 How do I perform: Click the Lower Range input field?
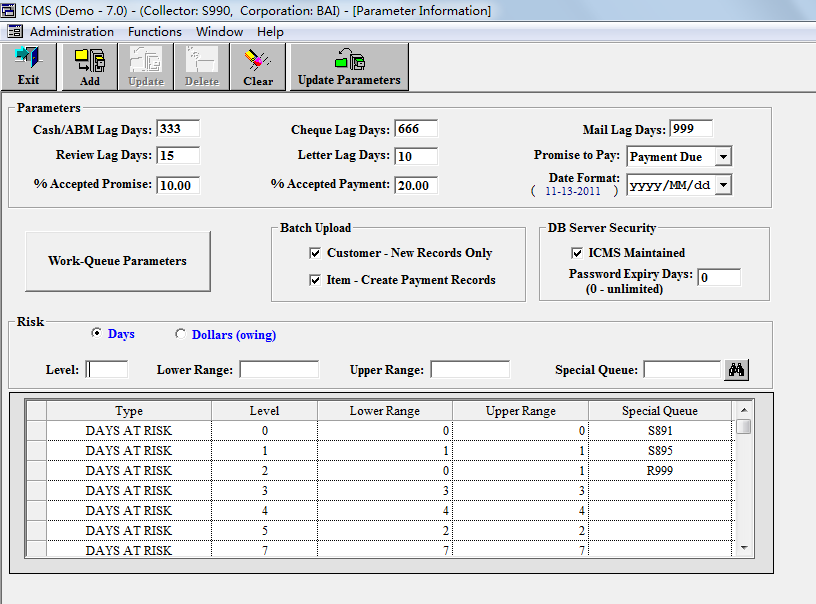pos(279,370)
